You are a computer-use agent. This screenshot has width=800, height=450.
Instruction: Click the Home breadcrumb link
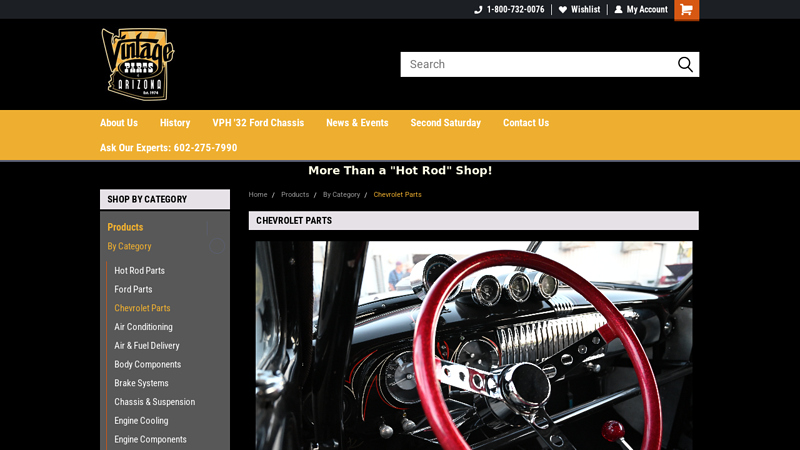(258, 195)
